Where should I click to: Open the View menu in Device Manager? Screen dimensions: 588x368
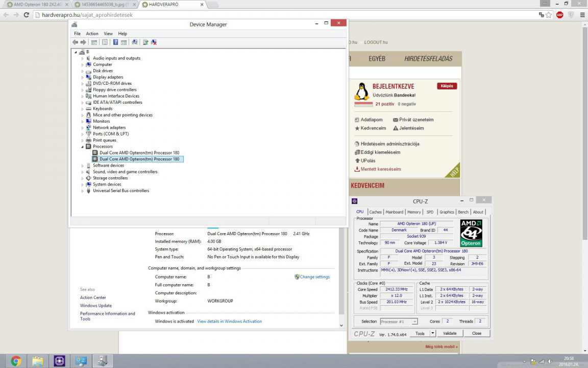pos(108,34)
